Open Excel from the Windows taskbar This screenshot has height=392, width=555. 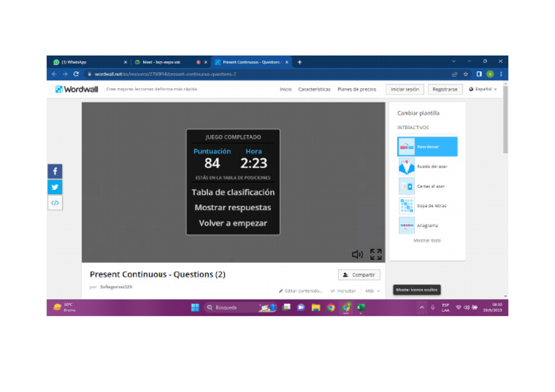361,308
